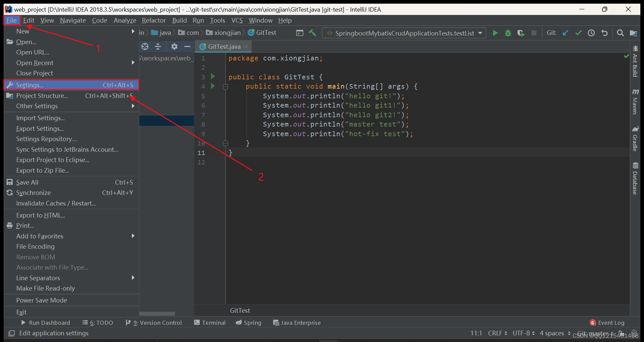Screen dimensions: 644x342
Task: Open the Maven tool window
Action: [x=635, y=102]
